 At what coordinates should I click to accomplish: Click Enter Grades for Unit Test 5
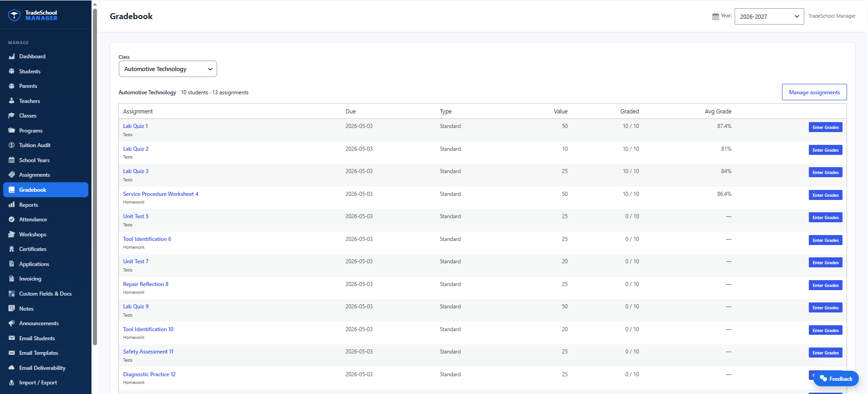[825, 217]
